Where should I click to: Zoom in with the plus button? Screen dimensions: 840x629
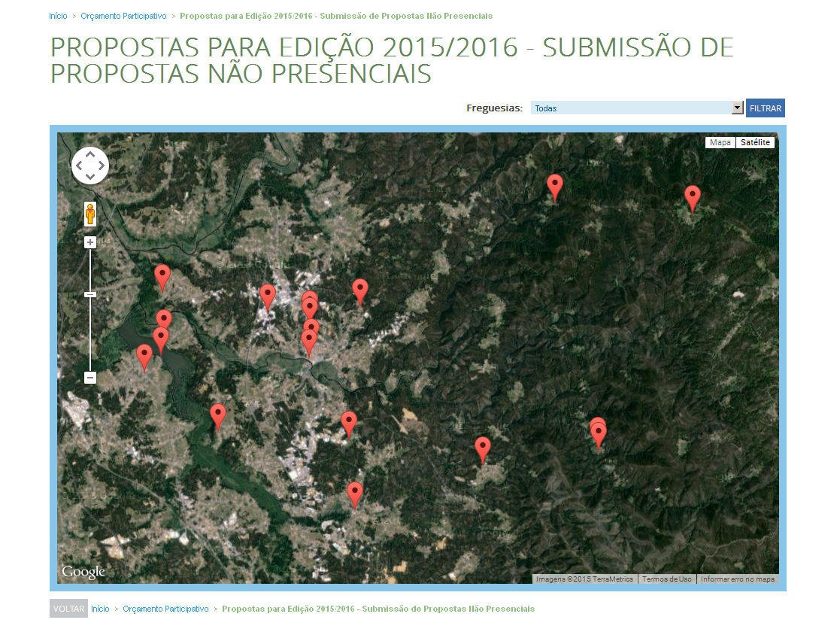[90, 242]
